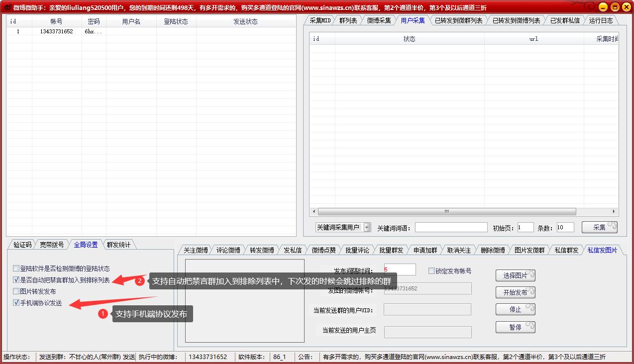This screenshot has height=364, width=634.
Task: Switch to the 批量评论 tab
Action: coord(357,250)
